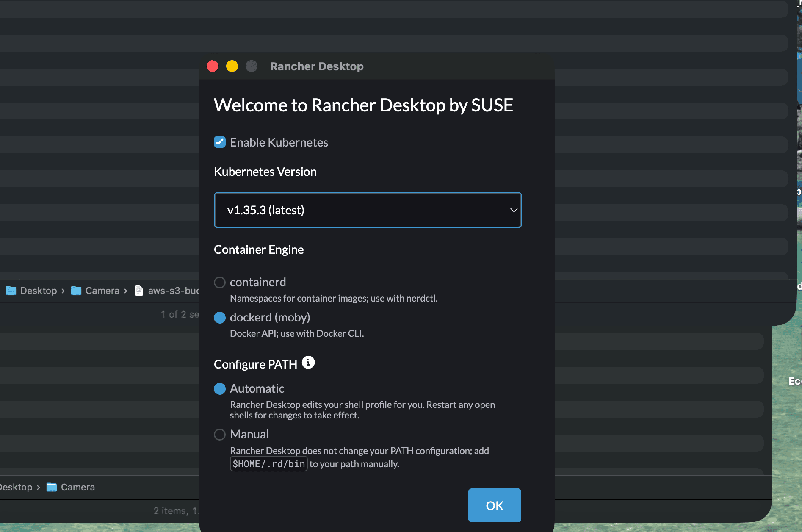Viewport: 802px width, 532px height.
Task: Click the version dropdown chevron arrow
Action: pos(513,210)
